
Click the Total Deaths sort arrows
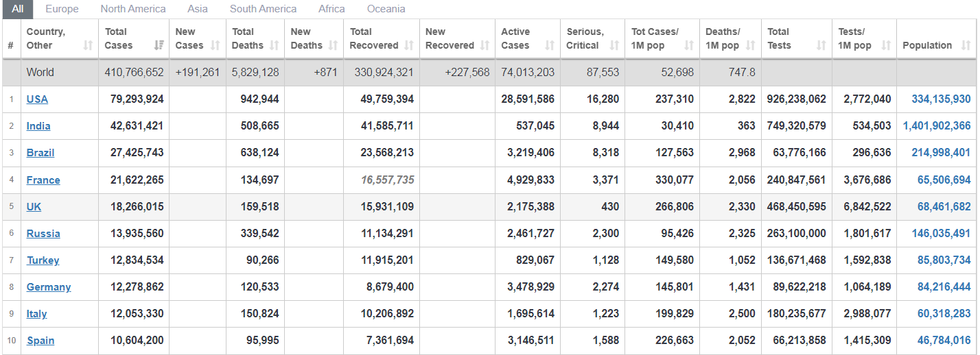[275, 45]
